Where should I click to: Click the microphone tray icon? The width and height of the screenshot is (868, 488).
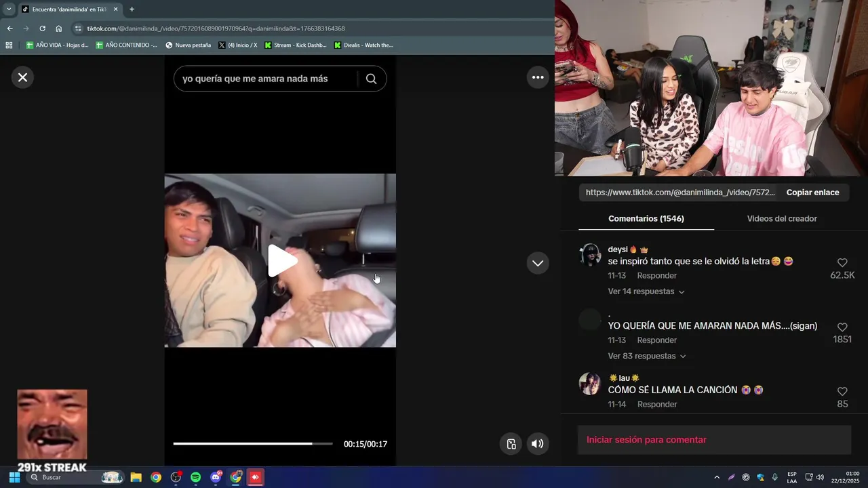click(x=774, y=477)
